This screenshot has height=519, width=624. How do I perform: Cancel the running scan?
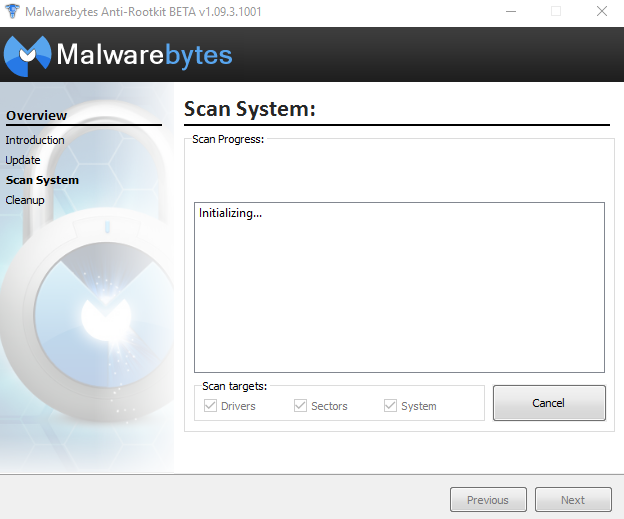(x=548, y=403)
